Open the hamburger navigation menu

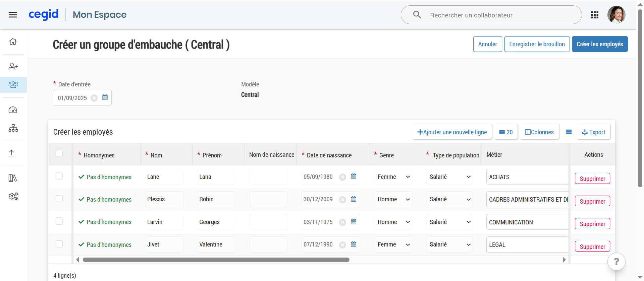click(13, 15)
